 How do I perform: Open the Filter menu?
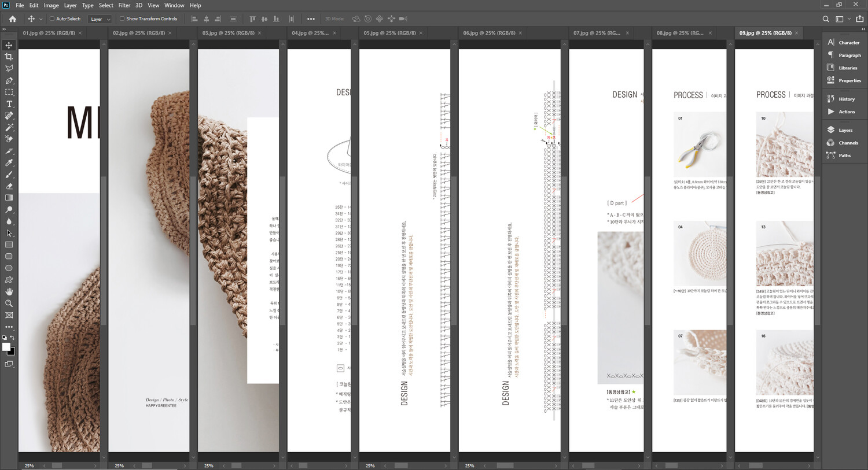click(x=124, y=5)
